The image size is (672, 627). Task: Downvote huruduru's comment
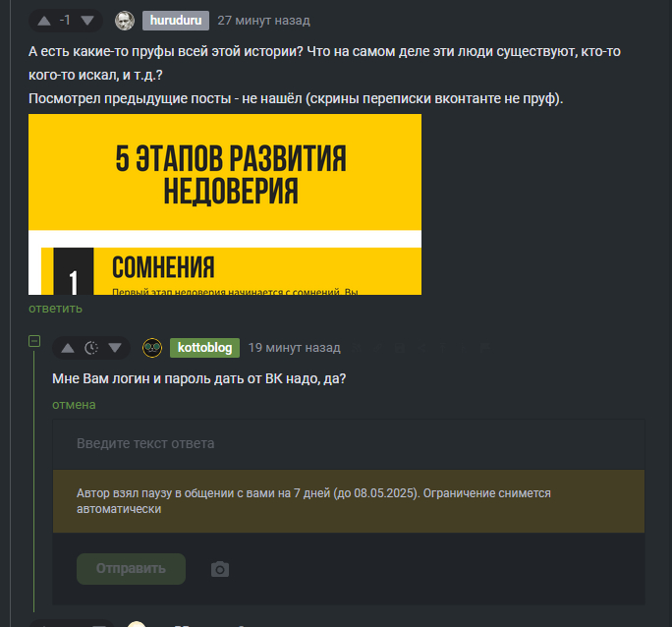click(x=87, y=20)
